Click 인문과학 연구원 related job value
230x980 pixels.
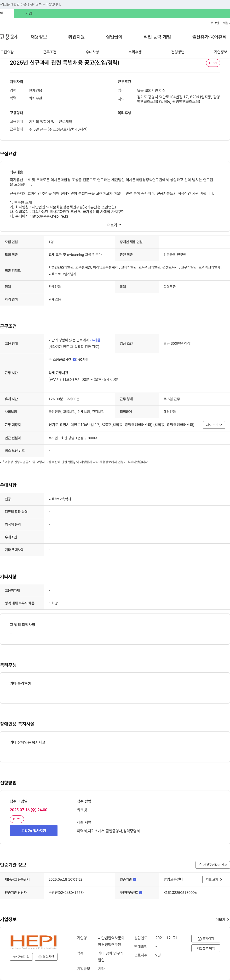[175, 254]
